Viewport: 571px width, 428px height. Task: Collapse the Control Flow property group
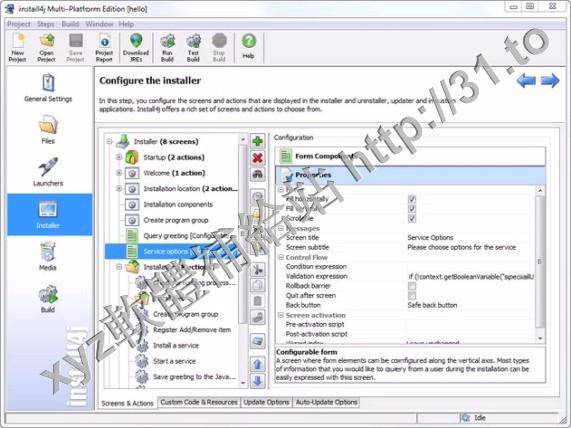(281, 257)
